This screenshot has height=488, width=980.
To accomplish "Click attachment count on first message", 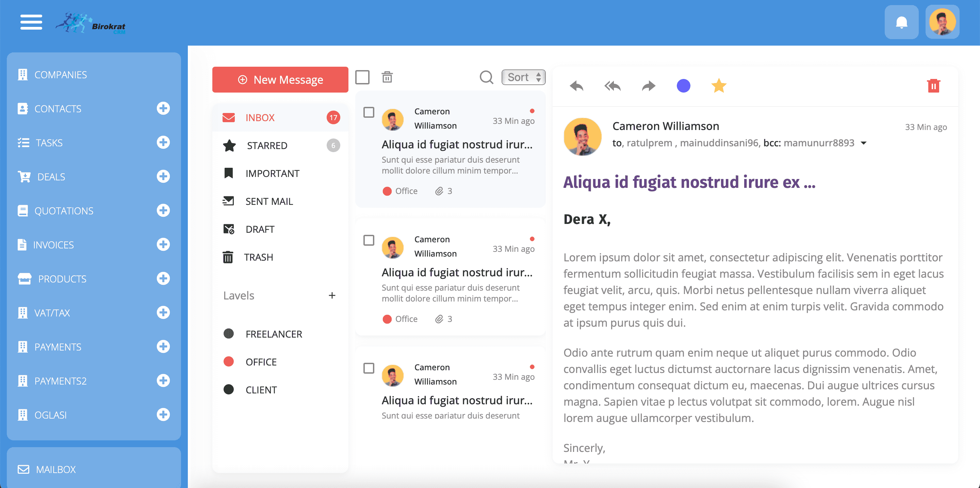I will [444, 191].
